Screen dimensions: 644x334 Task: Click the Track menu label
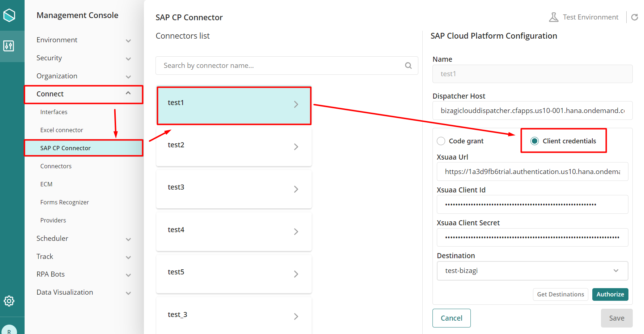(x=45, y=256)
